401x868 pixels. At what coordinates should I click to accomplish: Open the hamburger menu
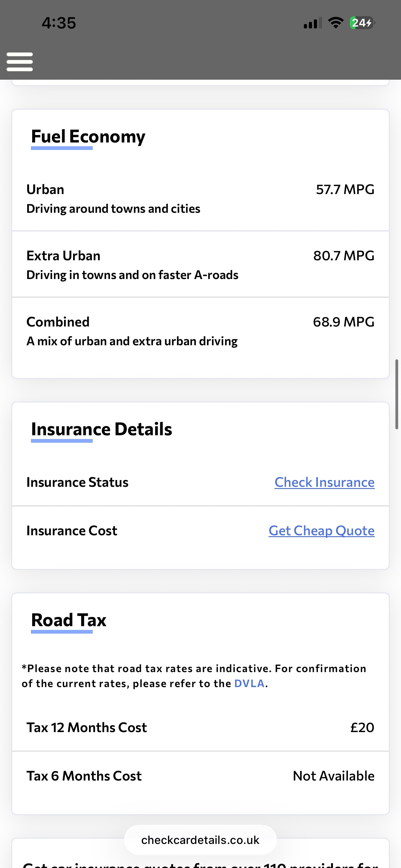pyautogui.click(x=20, y=62)
